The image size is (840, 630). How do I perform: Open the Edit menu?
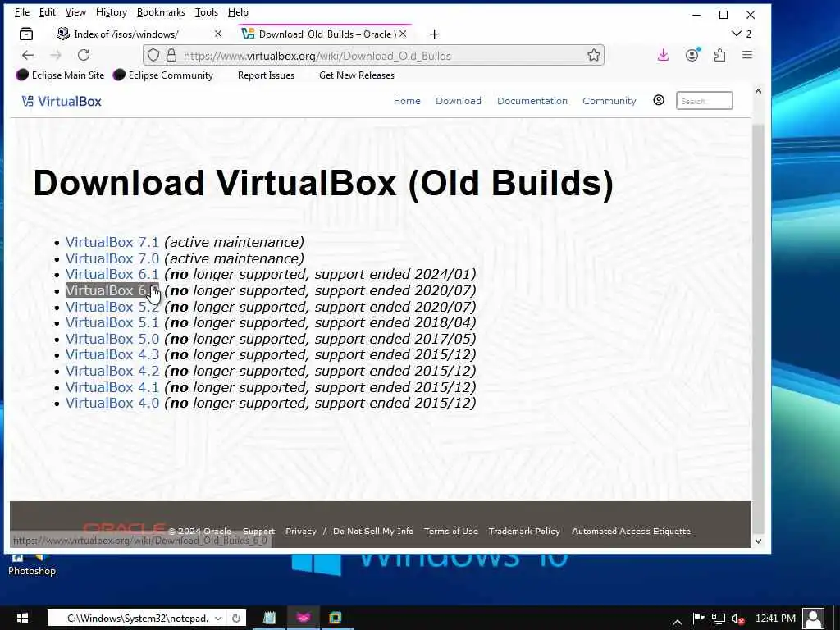point(47,11)
